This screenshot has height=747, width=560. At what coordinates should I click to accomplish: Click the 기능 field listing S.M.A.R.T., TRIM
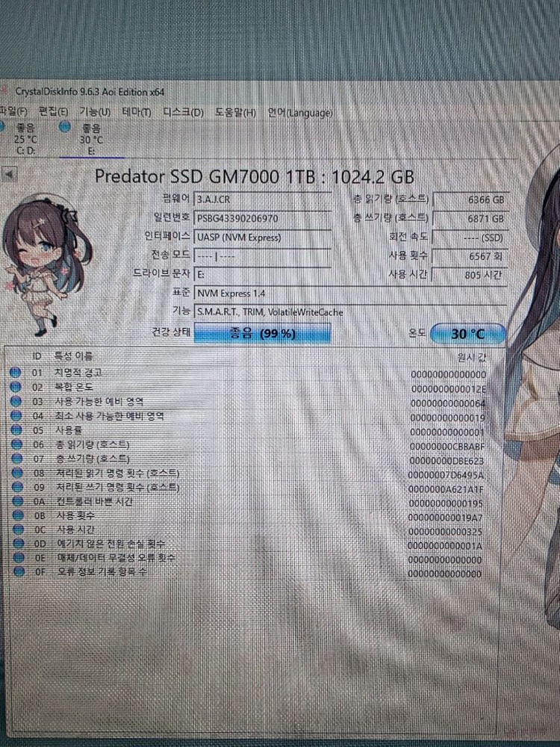350,312
